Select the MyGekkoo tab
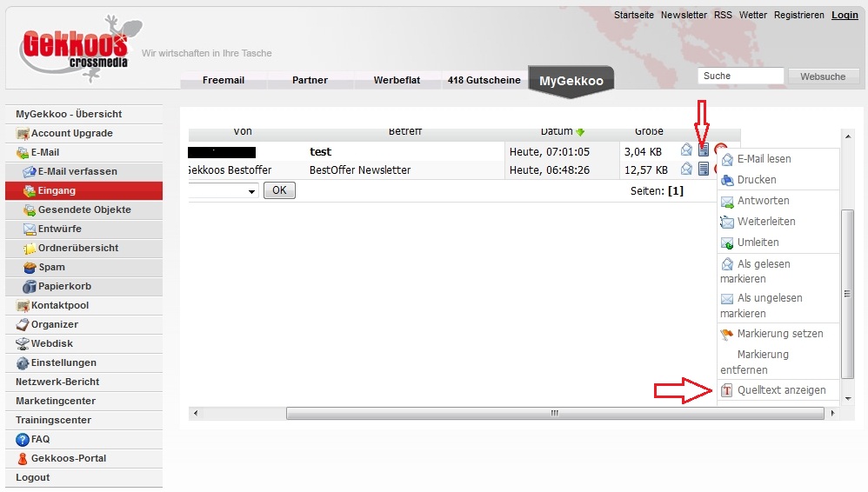868x492 pixels. [571, 81]
